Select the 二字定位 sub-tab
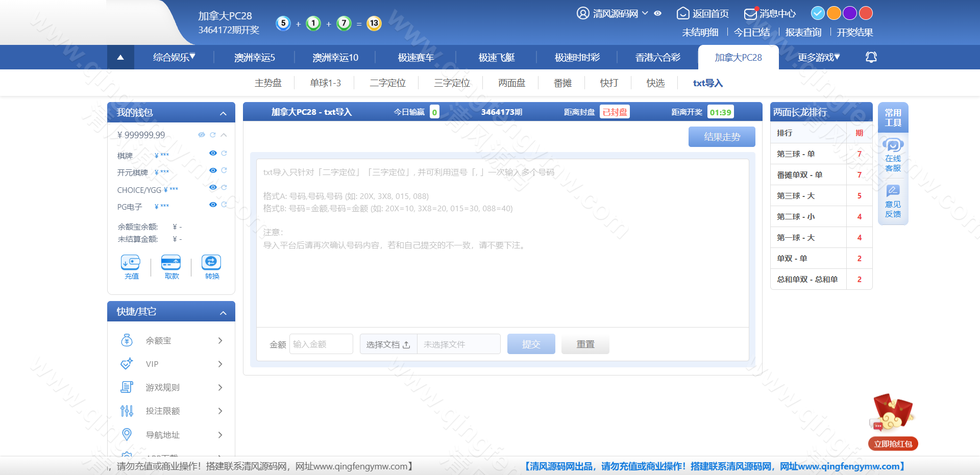The height and width of the screenshot is (475, 980). [387, 83]
